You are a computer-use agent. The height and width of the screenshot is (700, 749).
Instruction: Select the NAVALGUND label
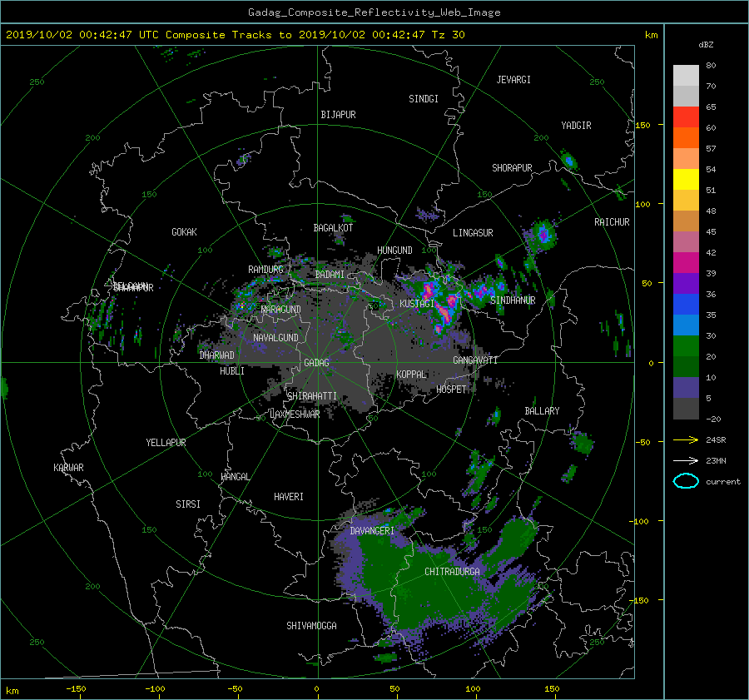(x=275, y=338)
